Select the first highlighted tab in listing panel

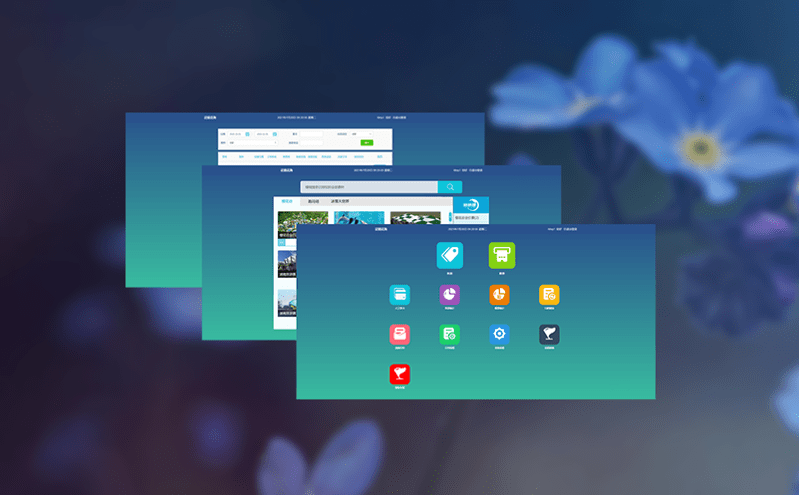point(287,201)
